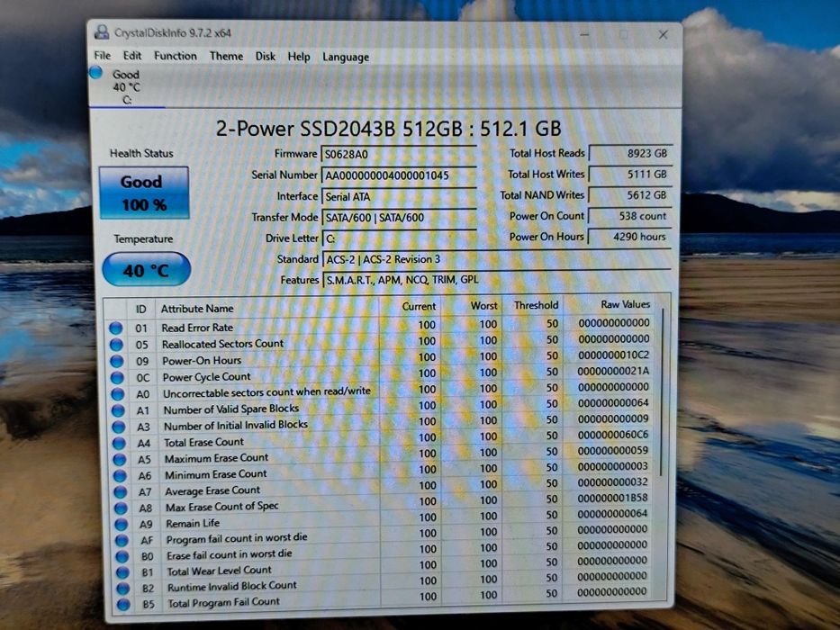Click the Power On Count value 538 count
Image resolution: width=840 pixels, height=630 pixels.
point(630,216)
